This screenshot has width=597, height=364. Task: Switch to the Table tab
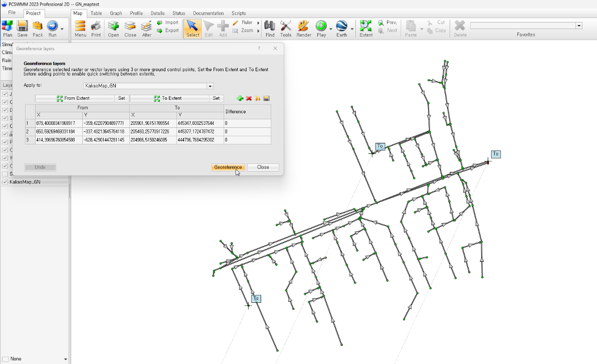click(x=96, y=14)
